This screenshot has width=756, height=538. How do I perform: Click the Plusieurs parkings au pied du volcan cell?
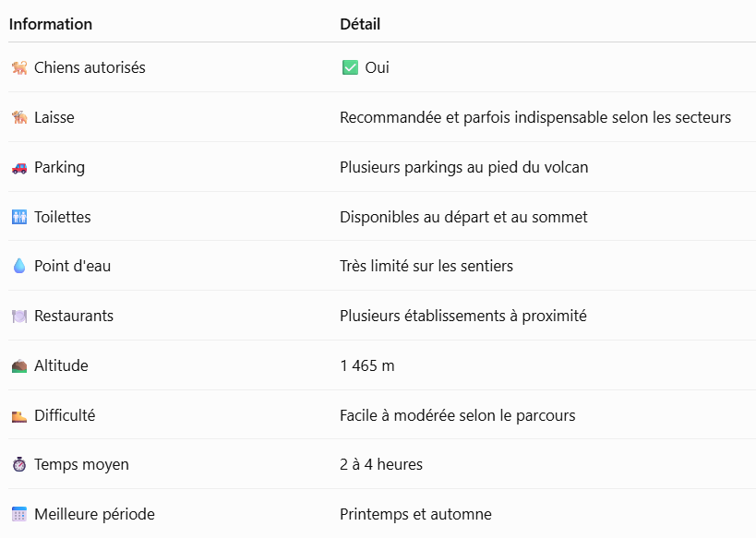(463, 167)
